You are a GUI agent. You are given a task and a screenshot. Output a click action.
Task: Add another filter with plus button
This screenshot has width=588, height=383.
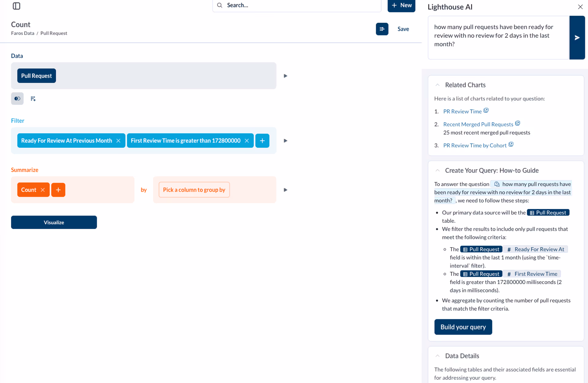tap(262, 141)
